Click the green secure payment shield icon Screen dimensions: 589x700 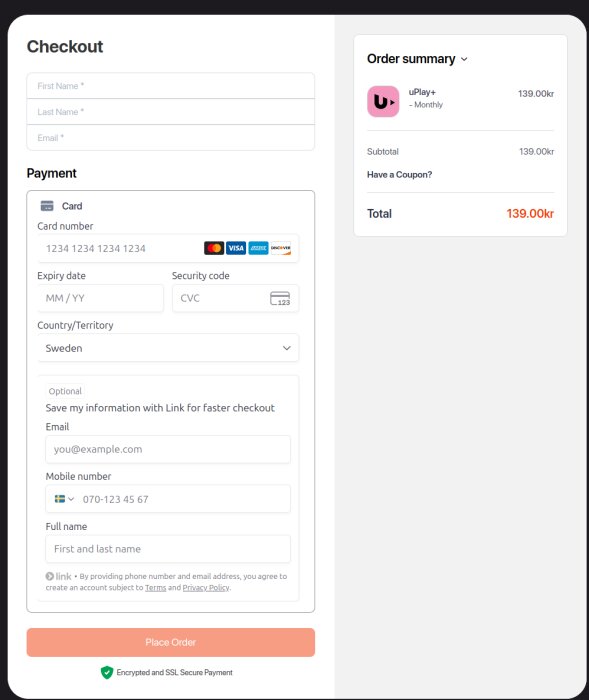(107, 672)
